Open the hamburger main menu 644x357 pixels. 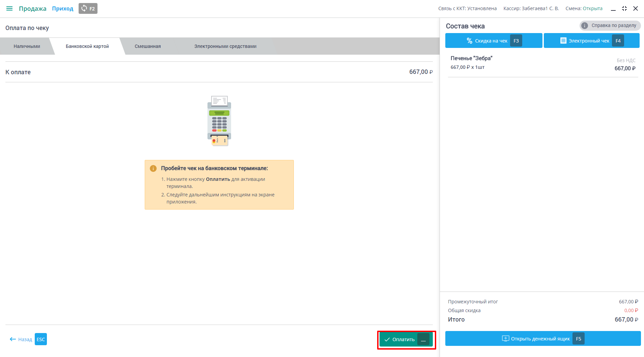[9, 8]
